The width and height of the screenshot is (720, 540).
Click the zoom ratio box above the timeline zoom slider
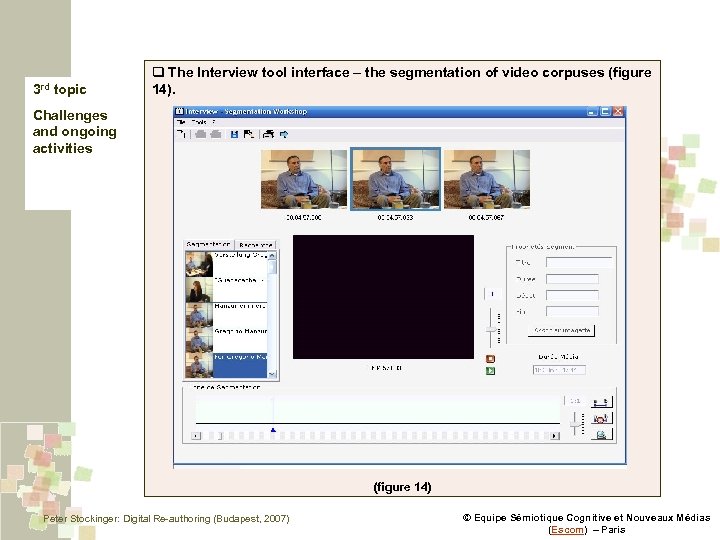pos(574,401)
